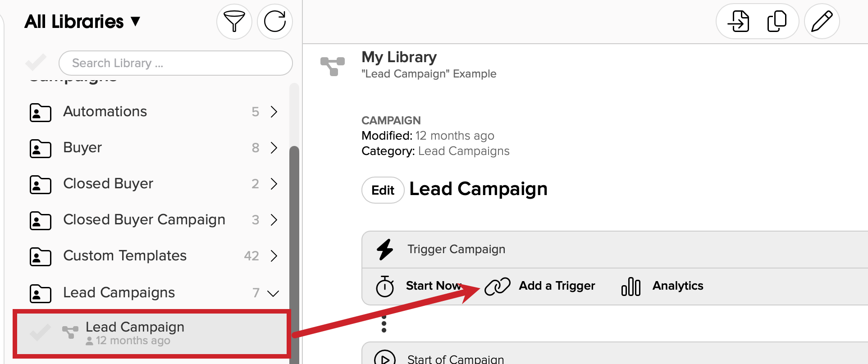The height and width of the screenshot is (364, 868).
Task: Click the import document arrow icon
Action: coord(739,21)
